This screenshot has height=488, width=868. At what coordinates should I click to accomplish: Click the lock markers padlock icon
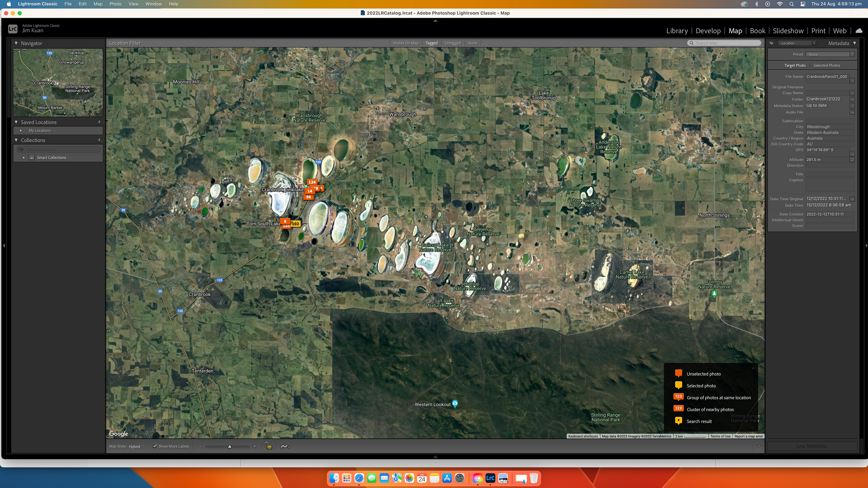click(x=268, y=446)
